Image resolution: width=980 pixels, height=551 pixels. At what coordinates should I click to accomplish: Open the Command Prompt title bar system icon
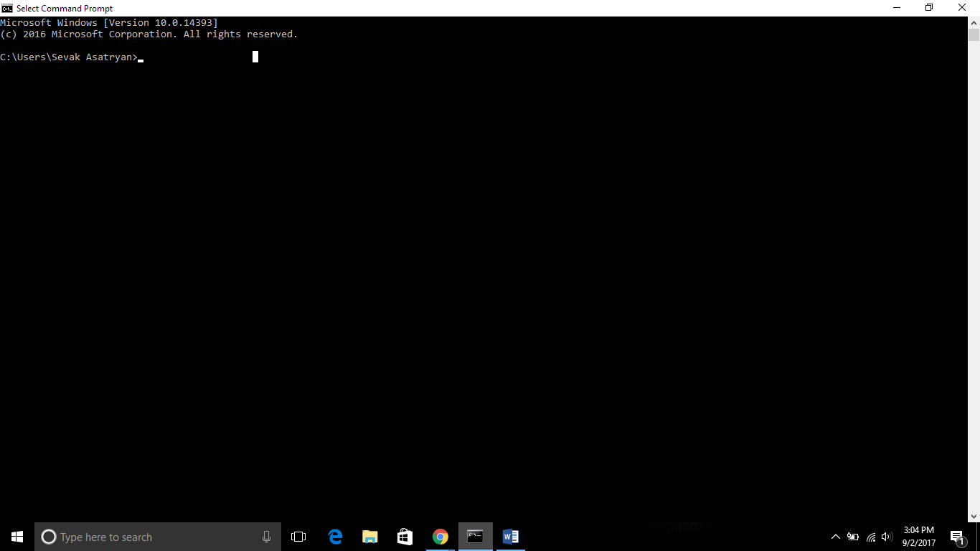click(x=7, y=8)
